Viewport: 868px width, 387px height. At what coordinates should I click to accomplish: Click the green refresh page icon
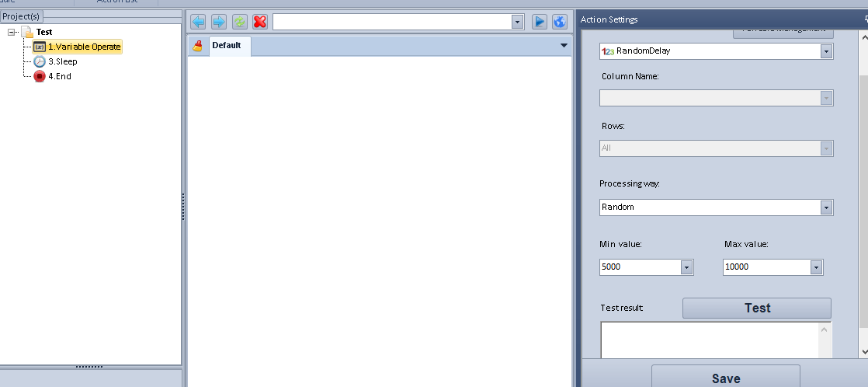(x=239, y=22)
